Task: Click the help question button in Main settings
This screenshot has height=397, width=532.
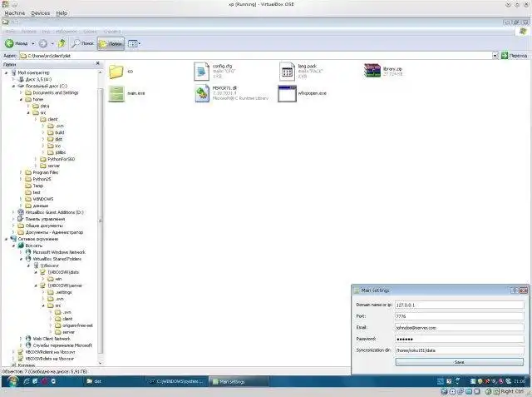Action: pos(515,290)
